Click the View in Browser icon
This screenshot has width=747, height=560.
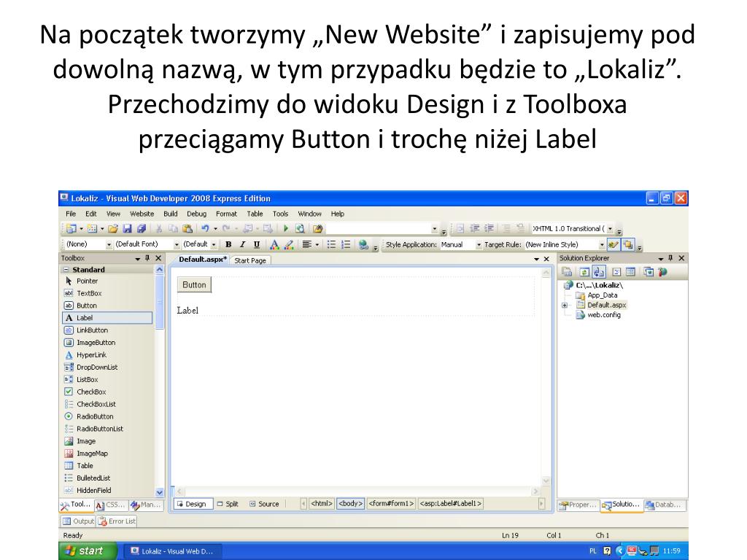300,228
